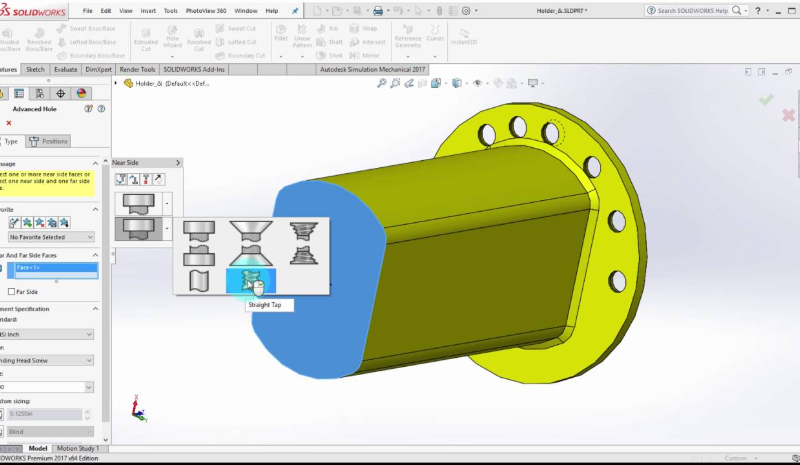
Task: Open the Evaluate ribbon tab
Action: click(67, 70)
